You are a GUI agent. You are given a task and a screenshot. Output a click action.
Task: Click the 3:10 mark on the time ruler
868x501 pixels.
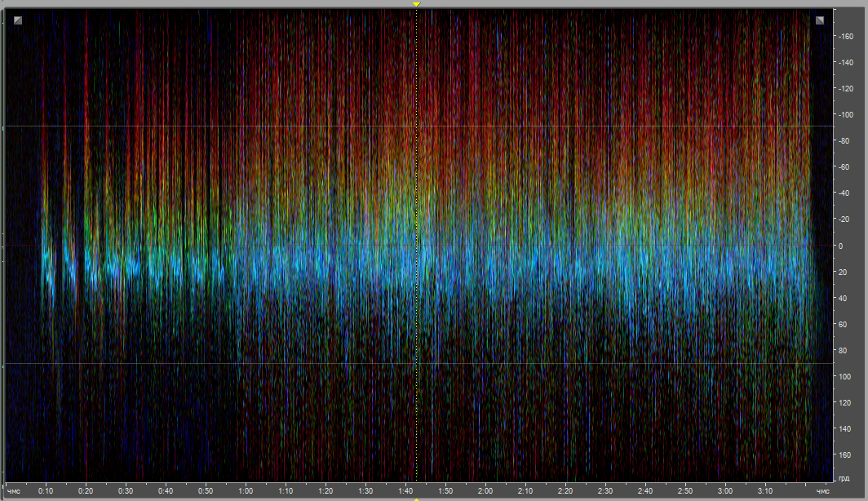coord(765,491)
